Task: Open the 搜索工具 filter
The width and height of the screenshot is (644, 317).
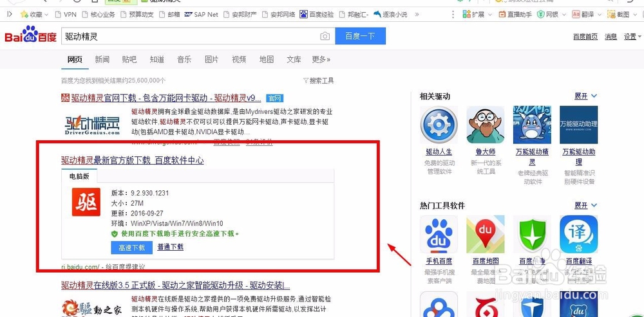Action: coord(318,80)
